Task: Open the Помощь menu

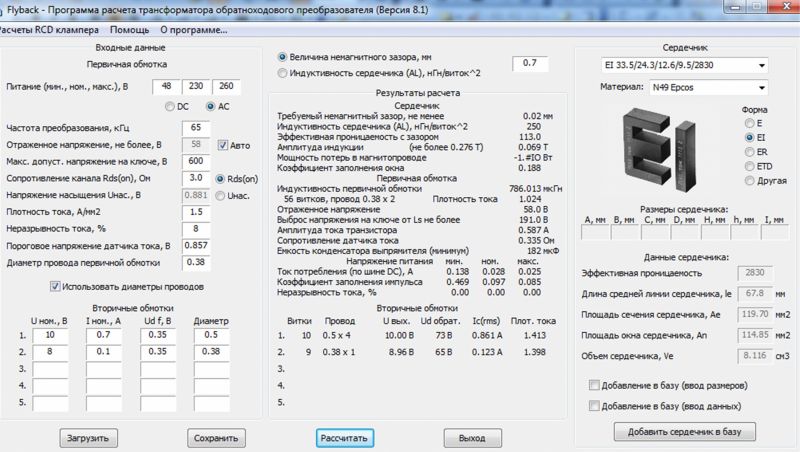Action: (x=130, y=30)
